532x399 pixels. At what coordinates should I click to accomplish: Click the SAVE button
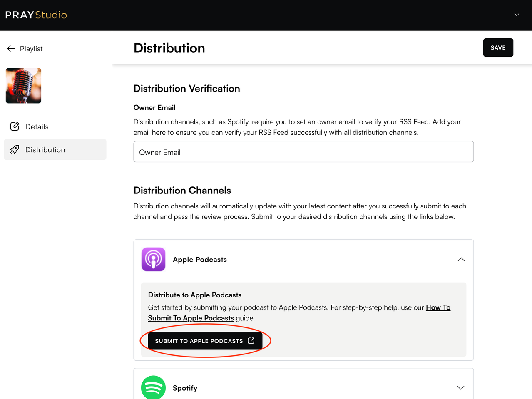coord(498,47)
